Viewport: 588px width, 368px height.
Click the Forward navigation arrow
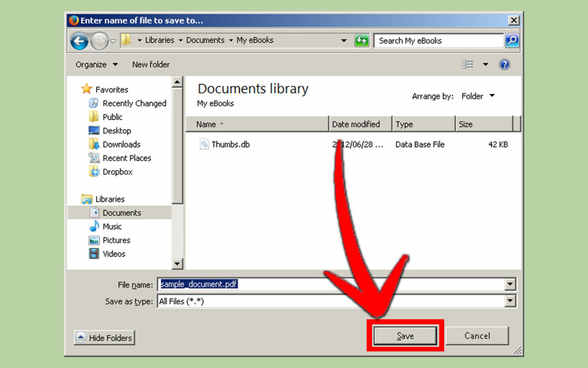[100, 41]
